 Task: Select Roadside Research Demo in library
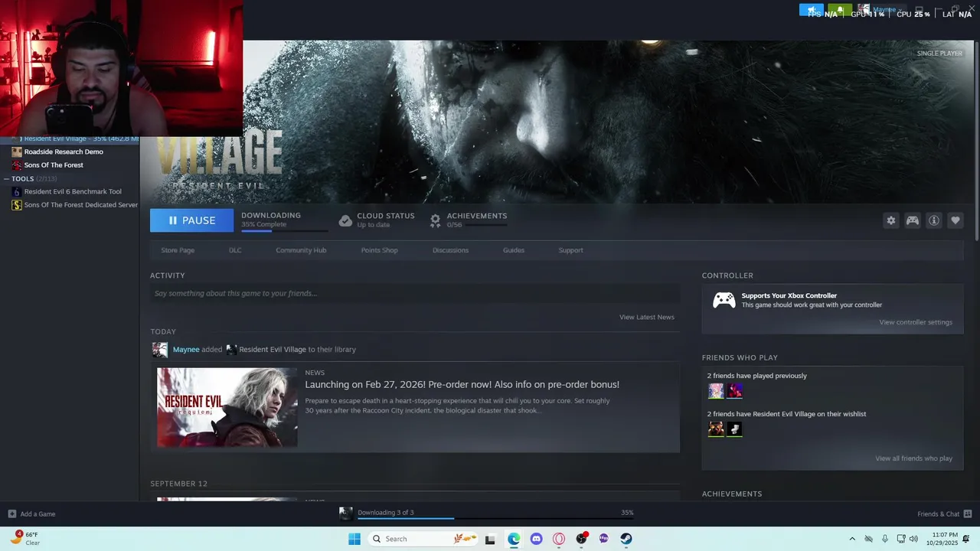click(64, 152)
